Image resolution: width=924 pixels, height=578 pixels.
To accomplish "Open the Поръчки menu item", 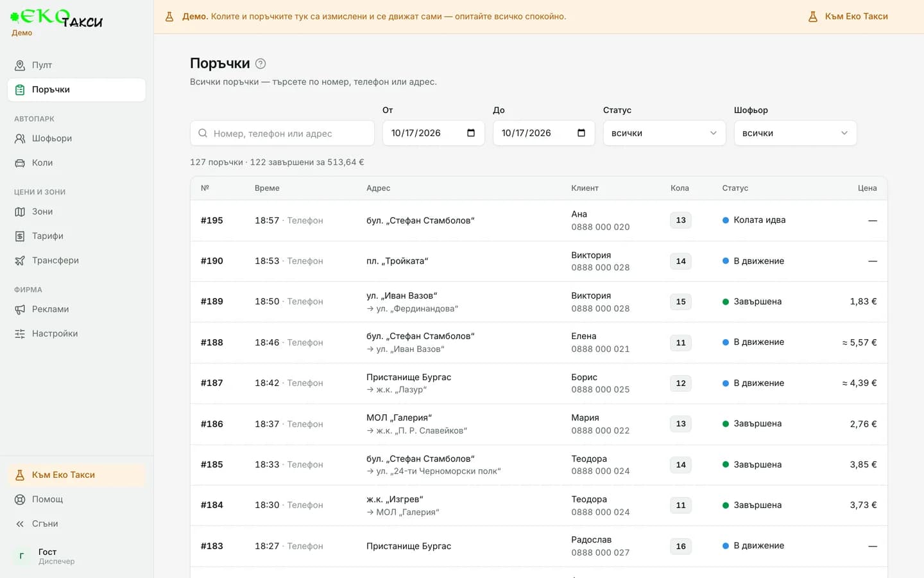I will point(76,89).
